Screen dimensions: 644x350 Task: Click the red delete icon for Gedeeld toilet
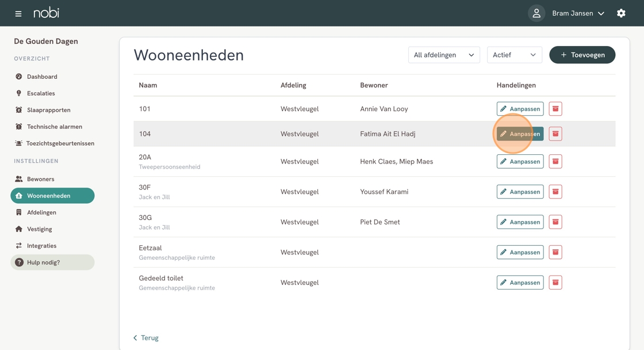pos(555,283)
